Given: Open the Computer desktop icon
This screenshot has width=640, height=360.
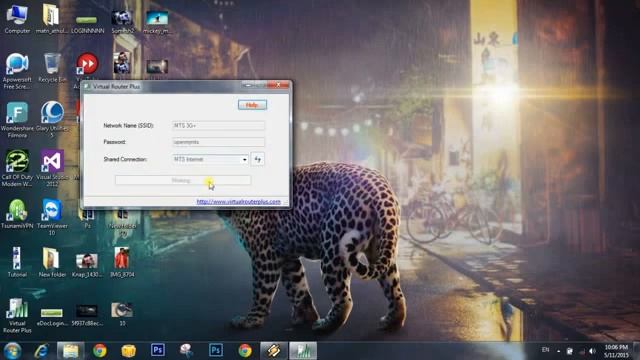Looking at the screenshot, I should coord(17,19).
